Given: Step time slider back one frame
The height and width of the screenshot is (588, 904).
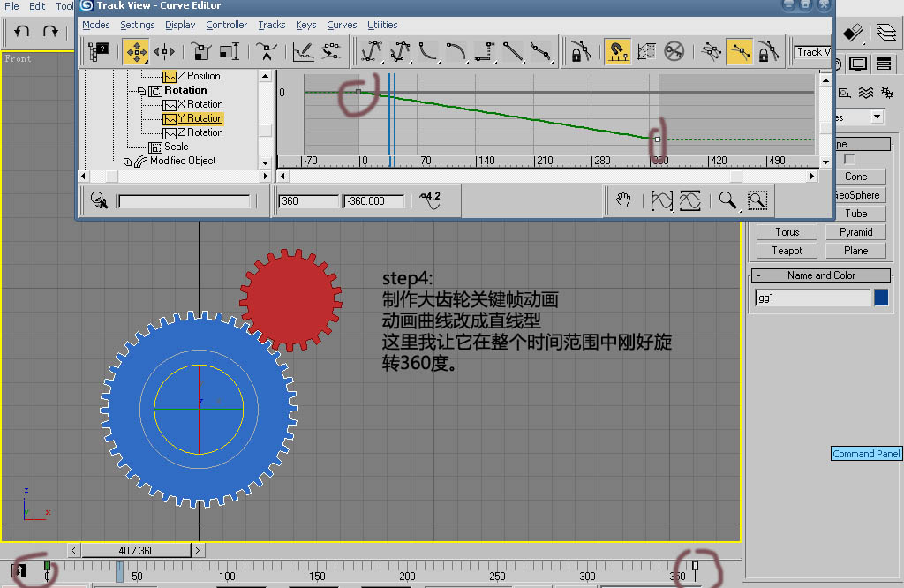Looking at the screenshot, I should pyautogui.click(x=73, y=551).
